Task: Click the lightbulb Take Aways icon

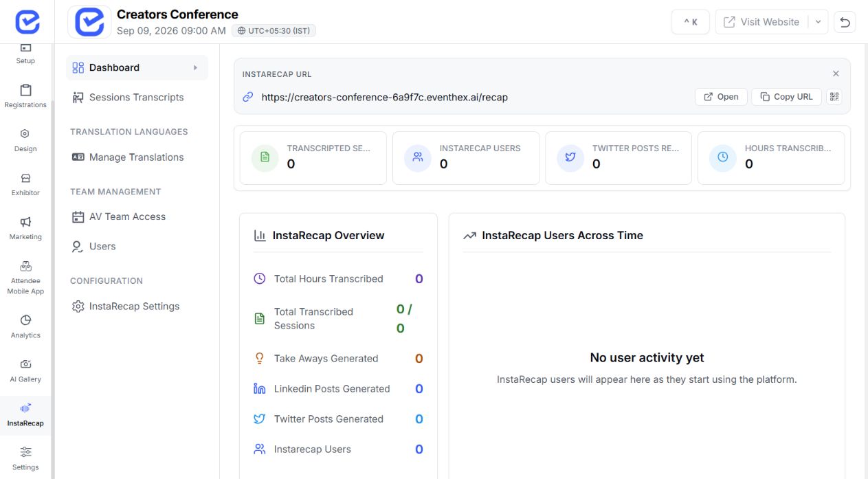Action: coord(259,359)
